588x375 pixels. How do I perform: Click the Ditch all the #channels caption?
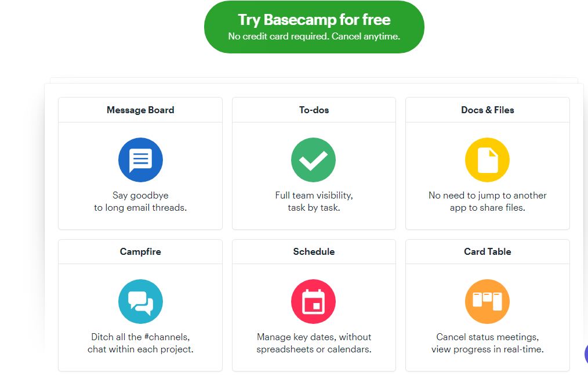click(x=140, y=342)
